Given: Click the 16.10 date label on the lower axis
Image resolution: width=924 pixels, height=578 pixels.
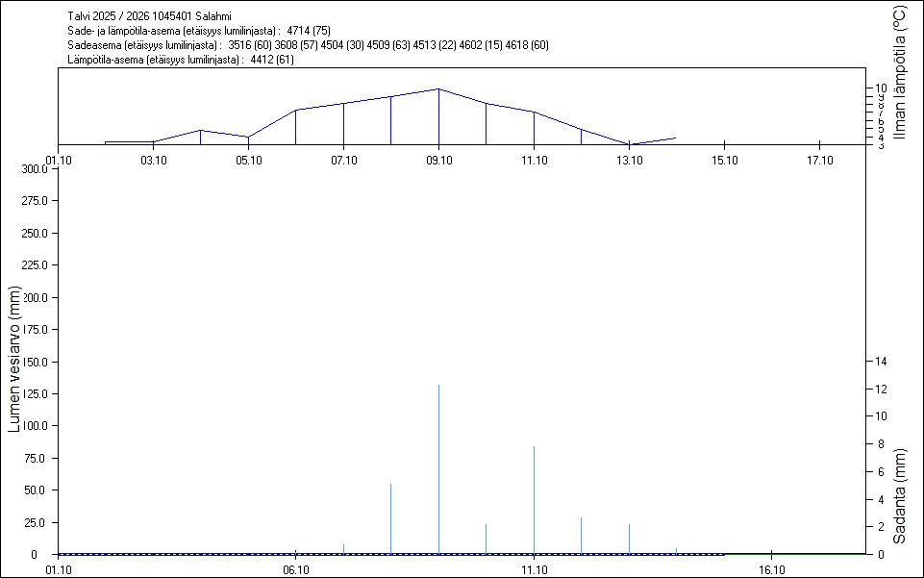Looking at the screenshot, I should [772, 570].
